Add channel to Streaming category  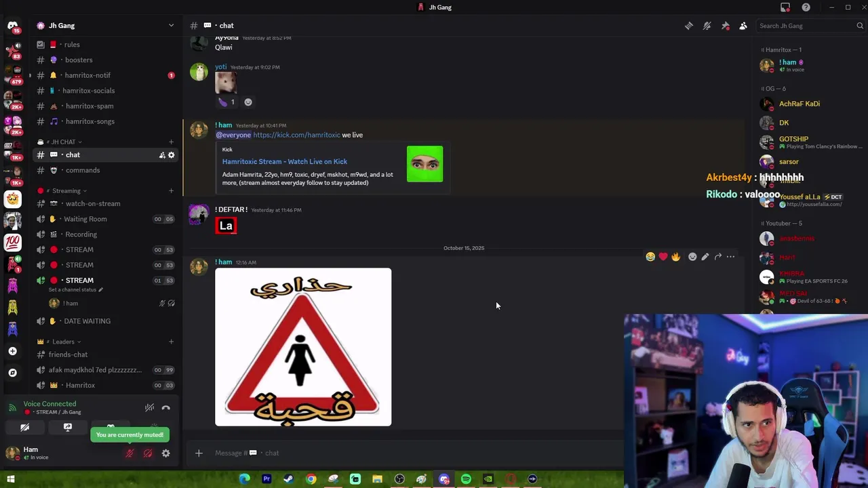171,191
